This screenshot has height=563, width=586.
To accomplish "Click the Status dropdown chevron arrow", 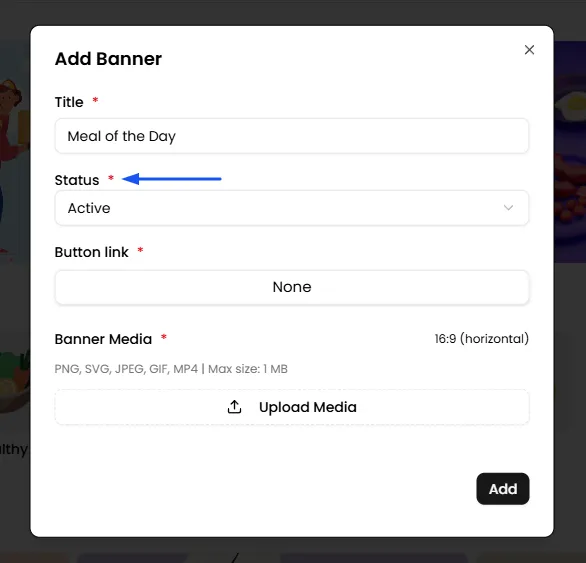I will (508, 207).
